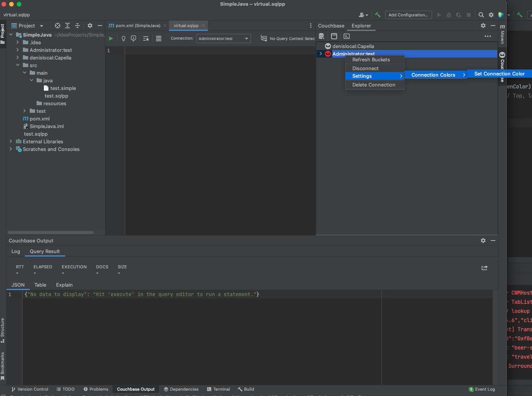This screenshot has width=532, height=396.
Task: Click the format lines icon in query toolbar
Action: pyautogui.click(x=159, y=38)
